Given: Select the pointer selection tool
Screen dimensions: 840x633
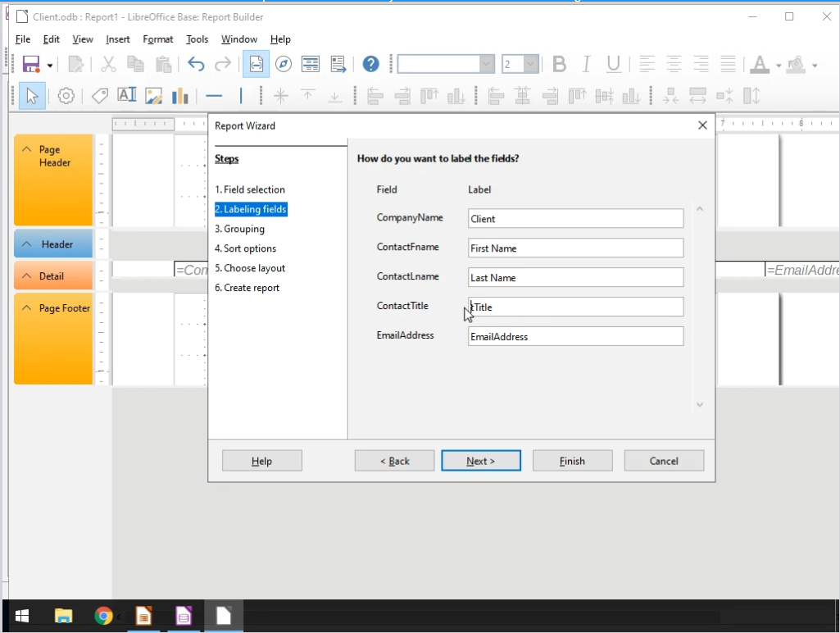Looking at the screenshot, I should (x=32, y=96).
